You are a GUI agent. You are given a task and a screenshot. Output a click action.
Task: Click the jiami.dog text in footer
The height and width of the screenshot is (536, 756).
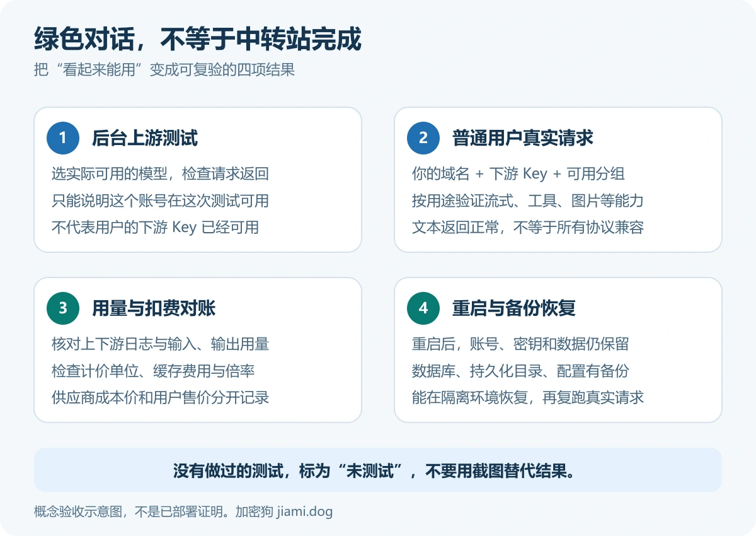tap(304, 511)
